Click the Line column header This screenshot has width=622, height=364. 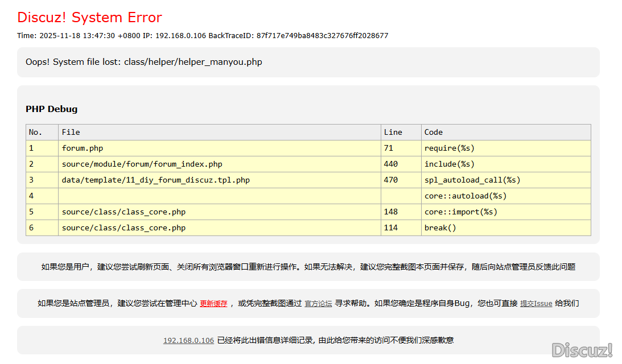[x=393, y=133]
